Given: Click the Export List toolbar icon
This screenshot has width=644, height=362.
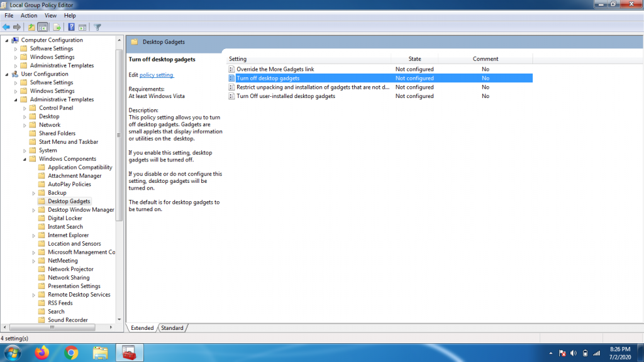Looking at the screenshot, I should tap(56, 27).
